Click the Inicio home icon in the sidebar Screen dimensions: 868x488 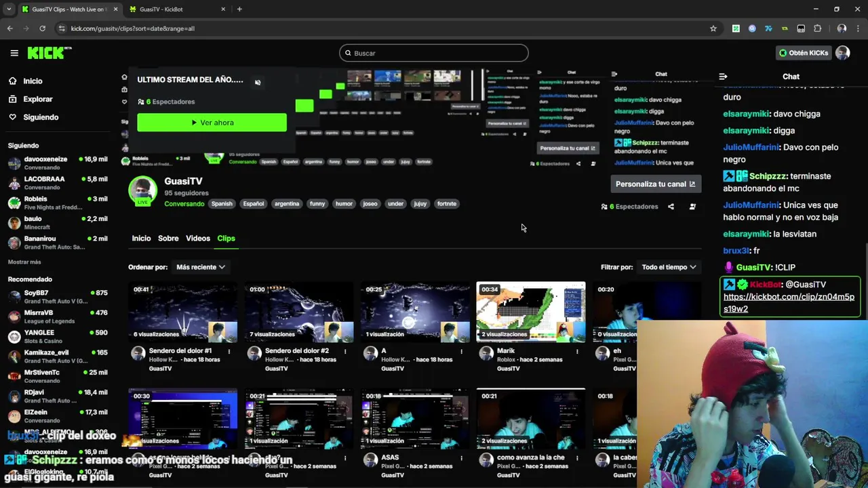12,81
